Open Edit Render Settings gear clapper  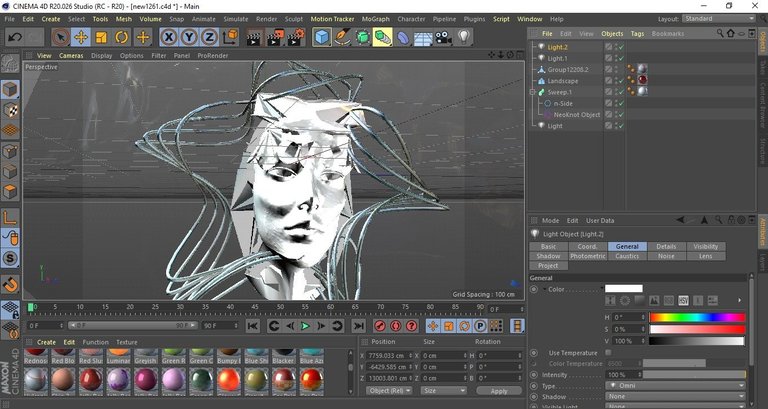296,37
